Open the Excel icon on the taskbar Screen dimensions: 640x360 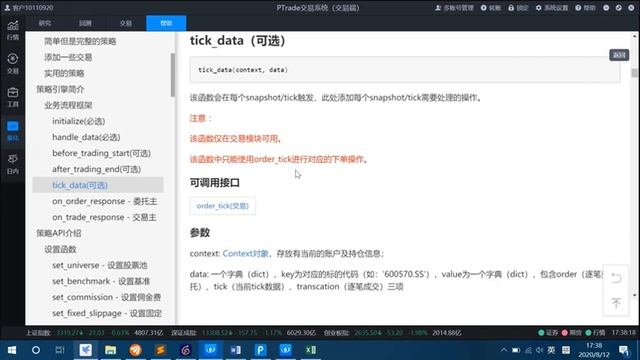coord(311,350)
